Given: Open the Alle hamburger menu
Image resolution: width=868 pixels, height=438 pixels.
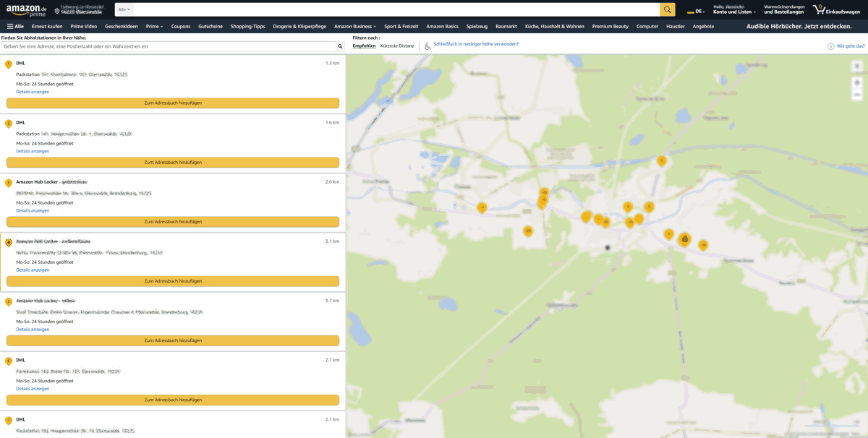Looking at the screenshot, I should pyautogui.click(x=15, y=27).
